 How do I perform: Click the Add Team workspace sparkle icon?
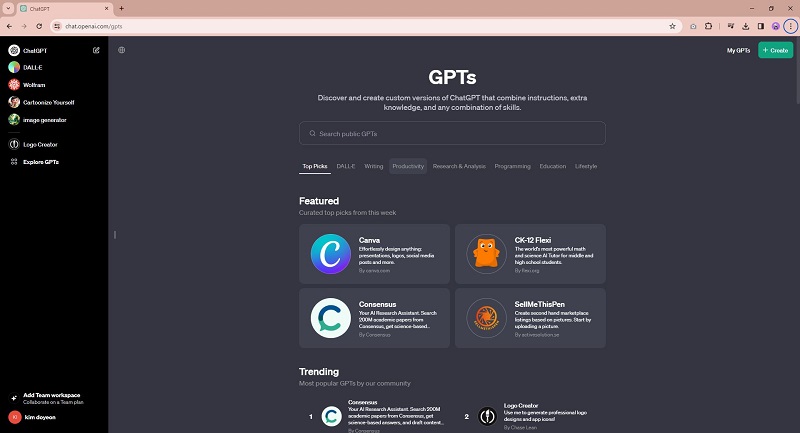[14, 398]
